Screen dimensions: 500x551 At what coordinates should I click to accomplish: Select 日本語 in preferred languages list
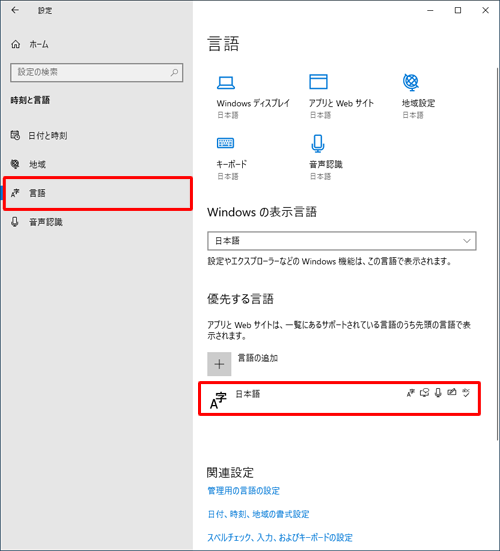pos(339,399)
